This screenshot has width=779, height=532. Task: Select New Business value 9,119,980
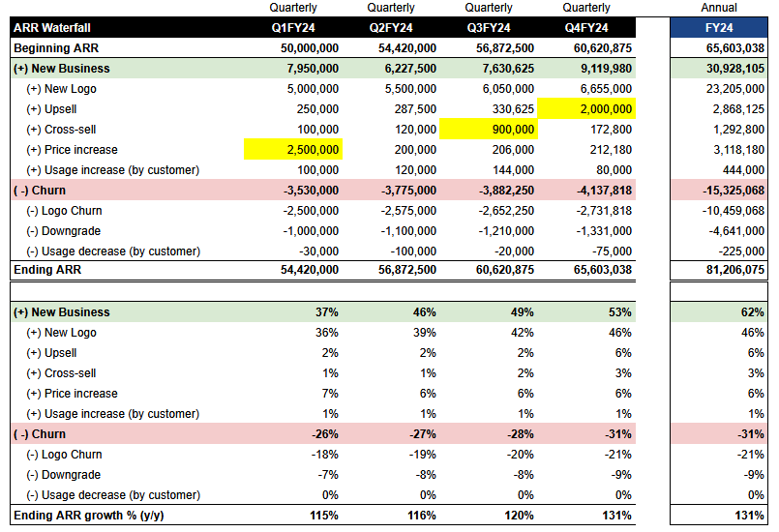(606, 69)
